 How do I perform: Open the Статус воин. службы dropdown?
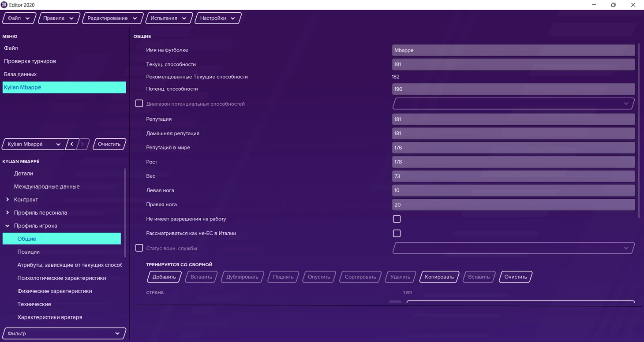tap(513, 248)
